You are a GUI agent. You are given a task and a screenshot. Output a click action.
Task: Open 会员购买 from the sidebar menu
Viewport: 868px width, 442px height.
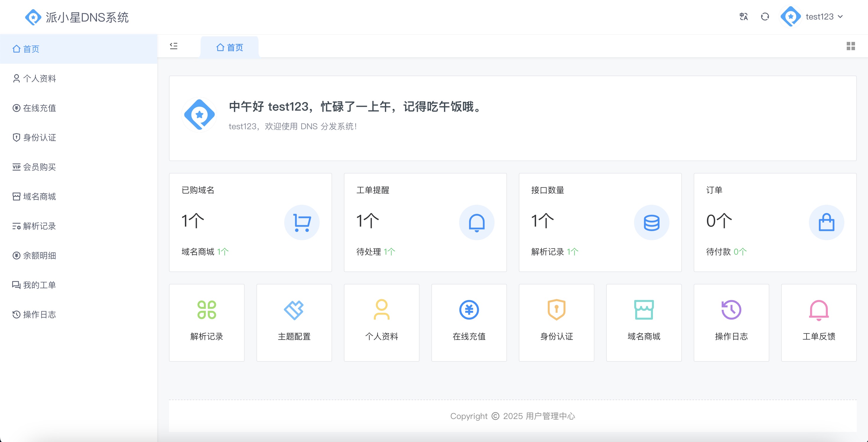tap(39, 167)
